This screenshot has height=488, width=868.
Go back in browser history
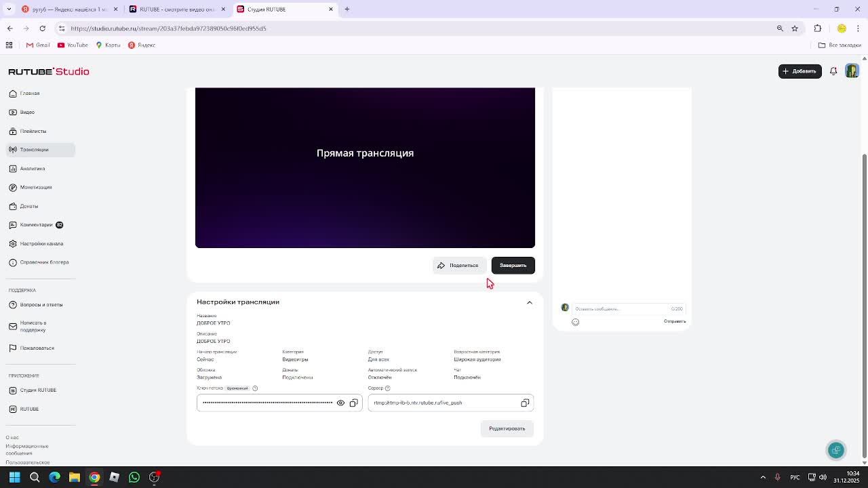point(9,28)
